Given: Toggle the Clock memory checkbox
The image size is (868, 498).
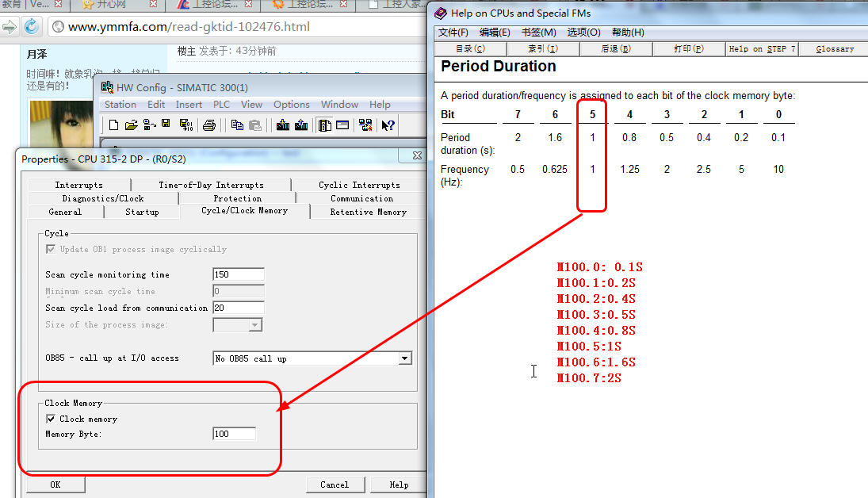Looking at the screenshot, I should click(52, 419).
